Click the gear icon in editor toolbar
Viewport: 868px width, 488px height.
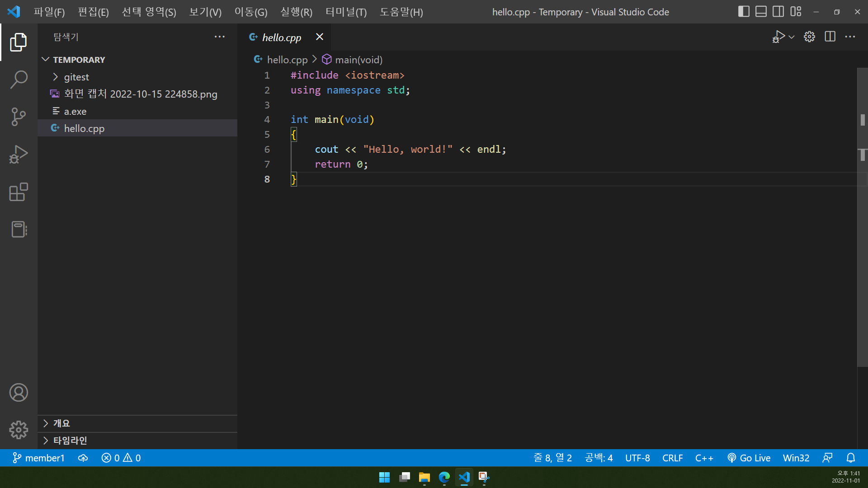(x=809, y=37)
